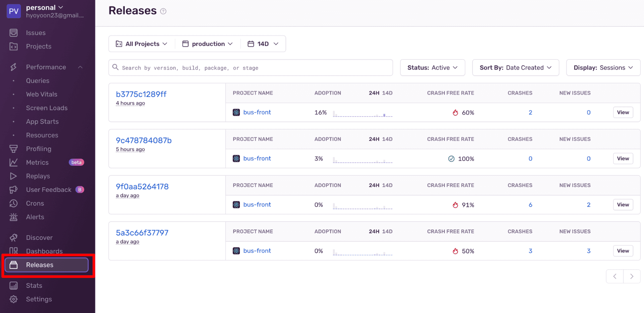Viewport: 644px width, 313px height.
Task: Open Web Vitals in sidebar
Action: 41,94
